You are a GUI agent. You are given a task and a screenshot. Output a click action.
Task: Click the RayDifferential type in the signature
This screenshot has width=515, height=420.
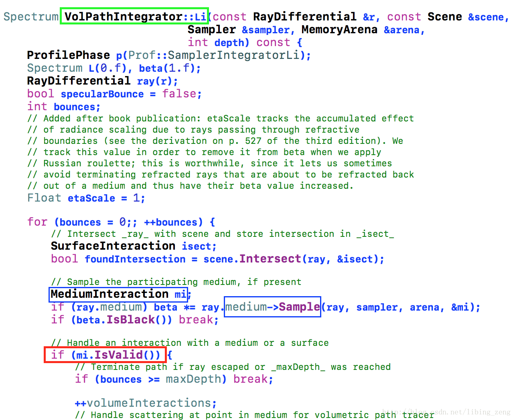tap(305, 16)
